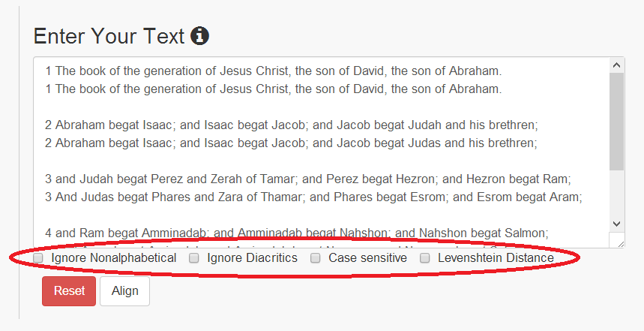644x331 pixels.
Task: Click the text area scroll down arrow
Action: pos(616,224)
